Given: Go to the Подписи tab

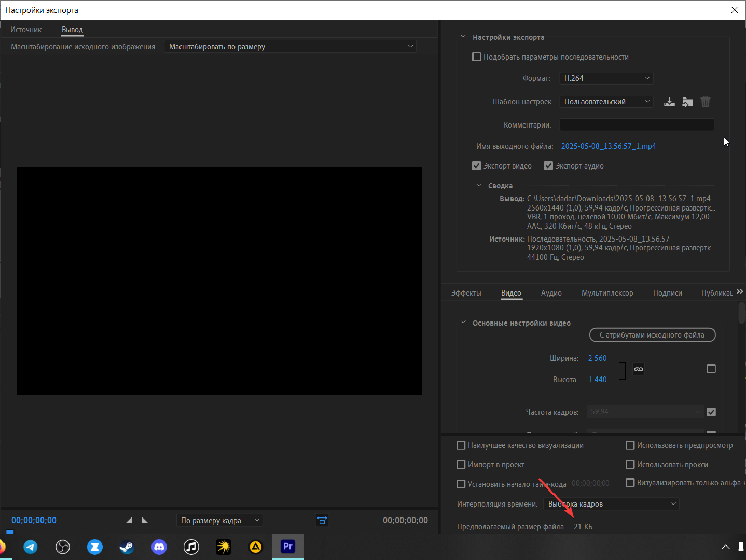Looking at the screenshot, I should pos(667,293).
